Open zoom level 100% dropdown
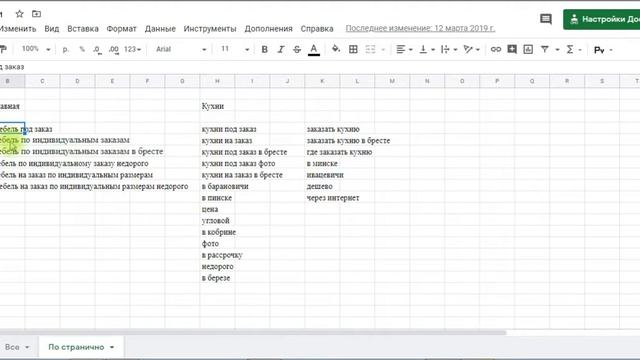Image resolution: width=640 pixels, height=360 pixels. coord(36,49)
